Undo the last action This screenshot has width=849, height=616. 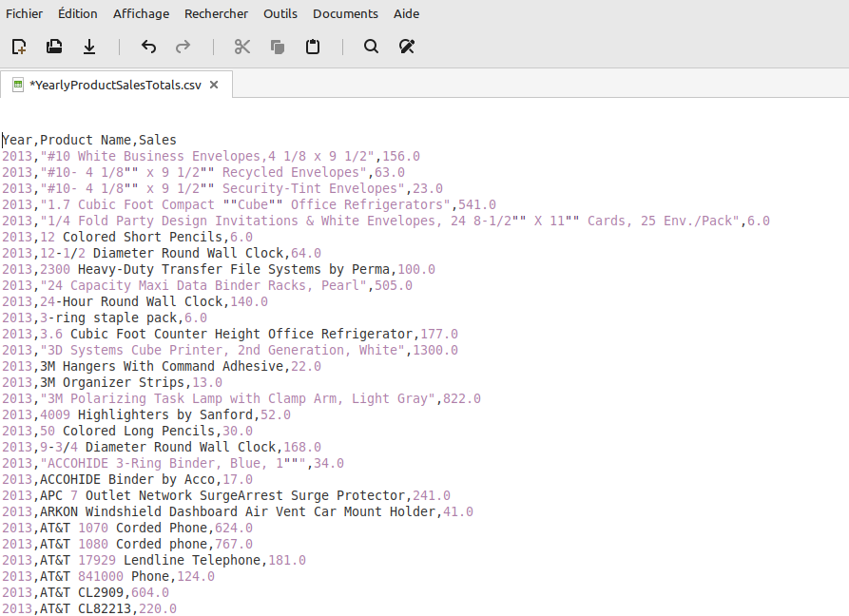(x=148, y=47)
